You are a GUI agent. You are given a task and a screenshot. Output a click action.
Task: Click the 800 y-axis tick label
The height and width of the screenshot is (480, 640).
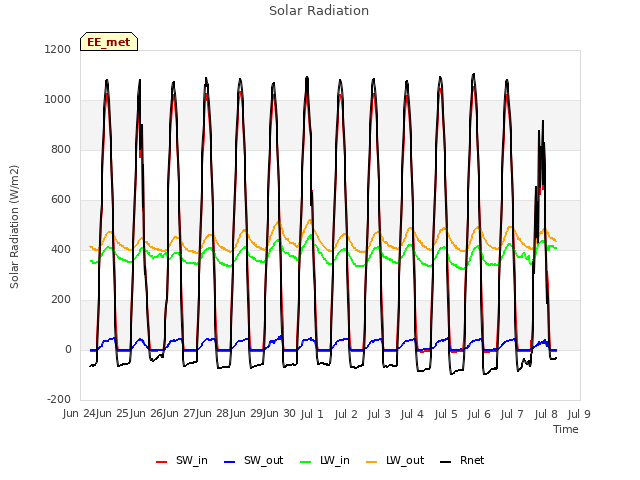[61, 150]
